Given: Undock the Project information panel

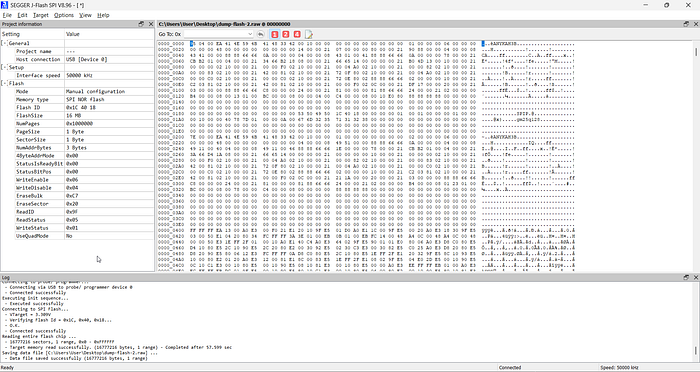Looking at the screenshot, I should (x=141, y=24).
